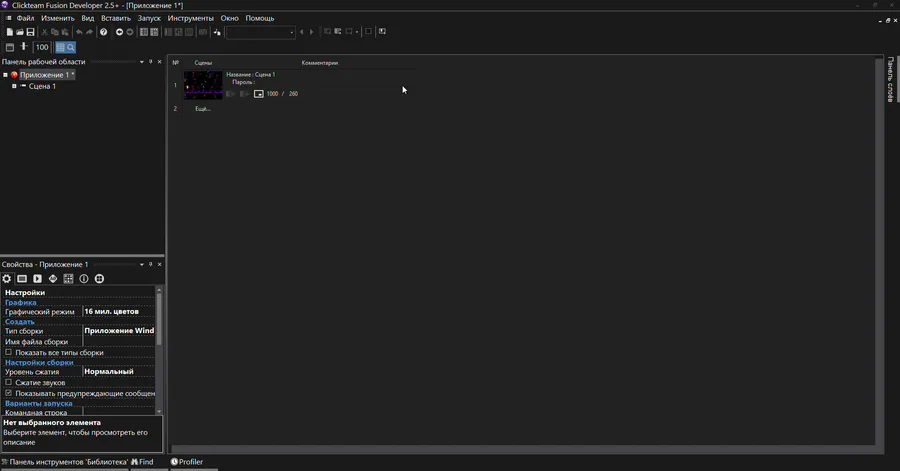
Task: Click the magnifier zoom icon
Action: tap(71, 48)
